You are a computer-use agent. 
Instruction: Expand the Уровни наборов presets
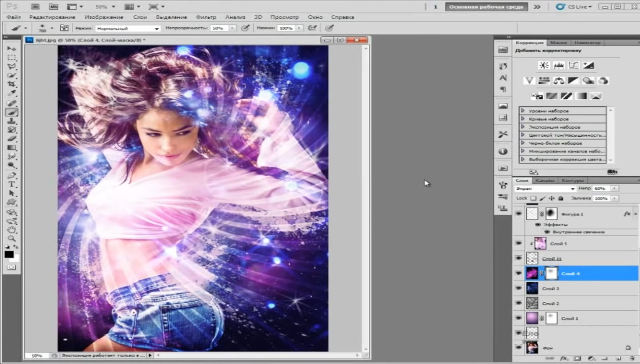point(522,110)
